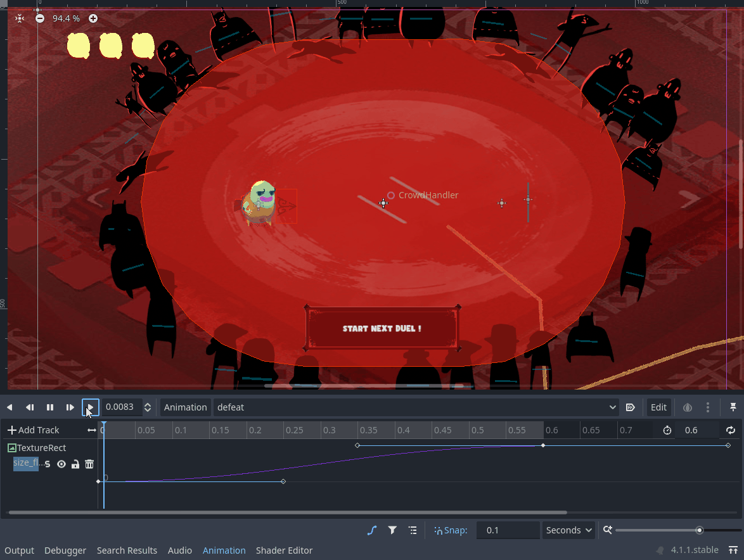Viewport: 744px width, 560px height.
Task: Expand the bottom panel
Action: click(x=733, y=550)
